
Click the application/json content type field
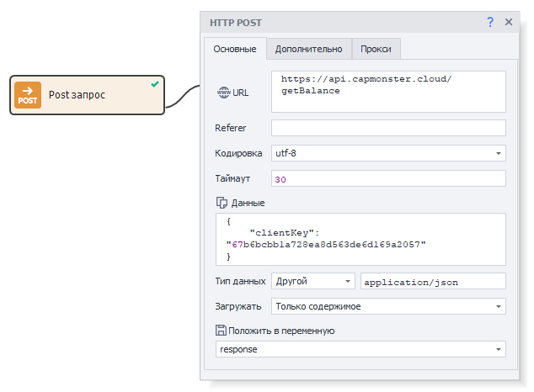(432, 281)
